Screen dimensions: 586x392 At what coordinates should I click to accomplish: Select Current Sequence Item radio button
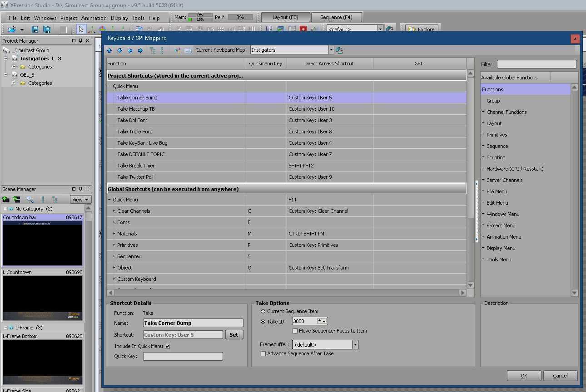[263, 311]
